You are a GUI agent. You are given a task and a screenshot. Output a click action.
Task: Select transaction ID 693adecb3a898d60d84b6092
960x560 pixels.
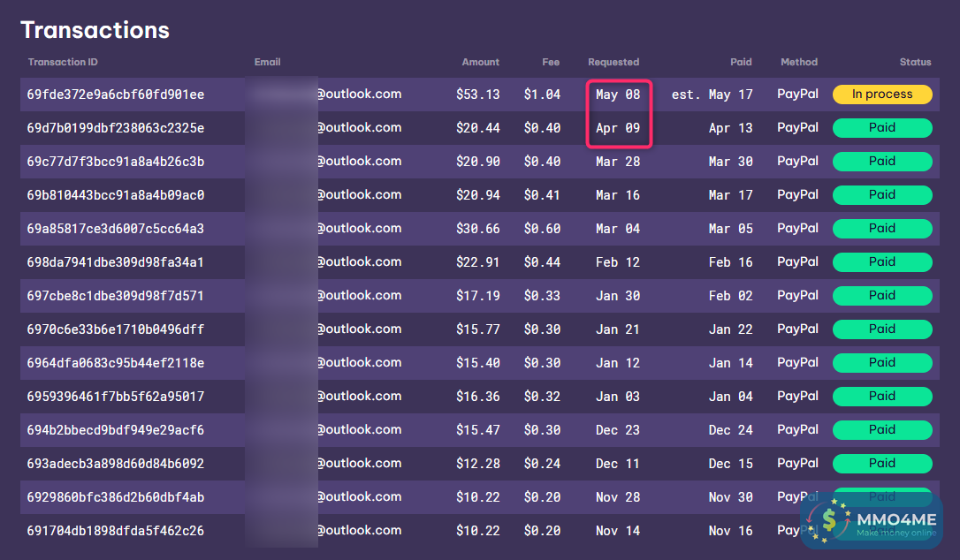click(x=116, y=464)
